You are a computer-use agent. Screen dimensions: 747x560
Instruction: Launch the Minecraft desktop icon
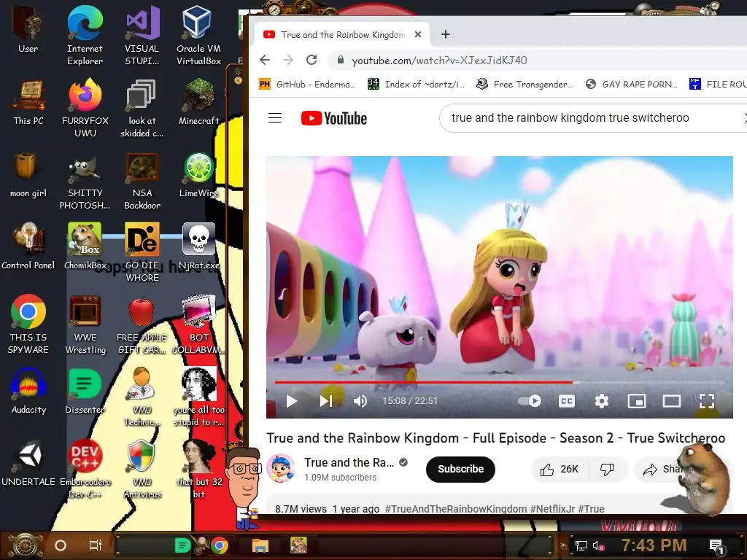click(x=198, y=102)
